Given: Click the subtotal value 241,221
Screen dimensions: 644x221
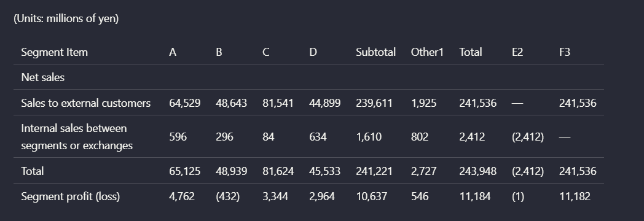Looking at the screenshot, I should point(374,171).
